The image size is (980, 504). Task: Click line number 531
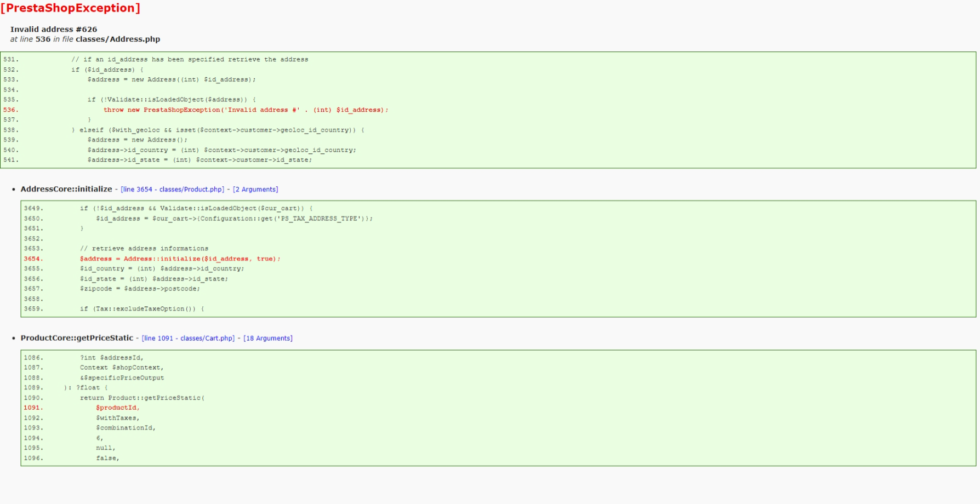[11, 60]
